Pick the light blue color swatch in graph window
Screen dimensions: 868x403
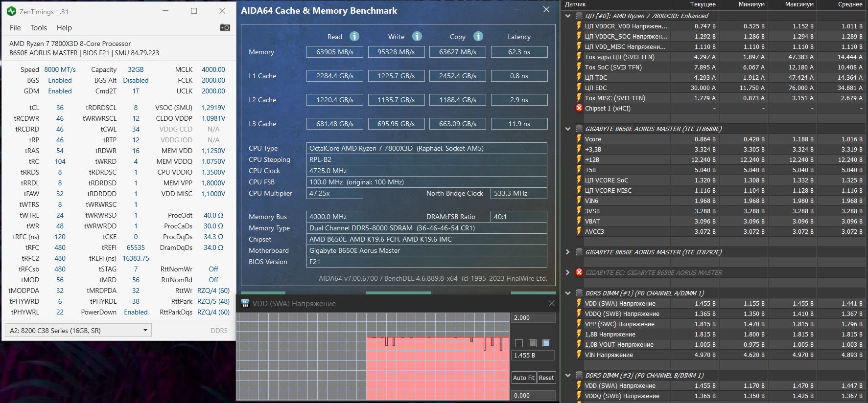click(x=546, y=343)
